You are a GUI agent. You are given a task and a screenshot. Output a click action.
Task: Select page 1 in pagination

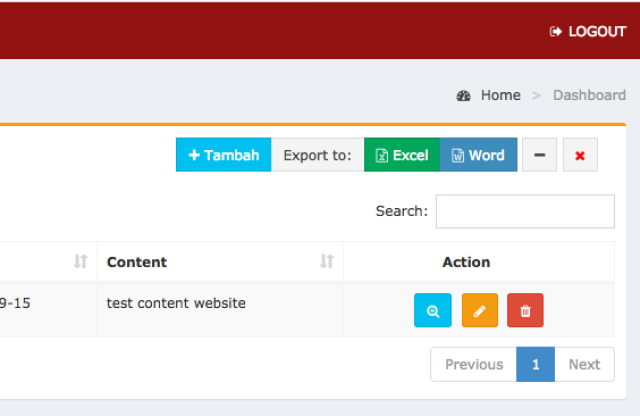(x=535, y=364)
